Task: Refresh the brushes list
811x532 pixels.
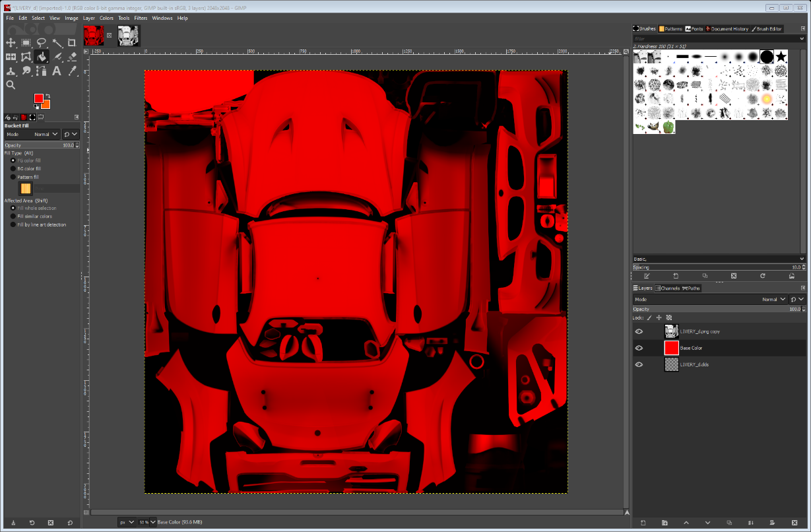Action: [763, 276]
